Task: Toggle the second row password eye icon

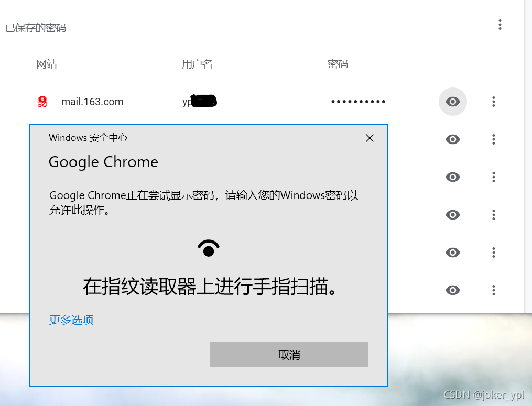Action: pyautogui.click(x=453, y=139)
